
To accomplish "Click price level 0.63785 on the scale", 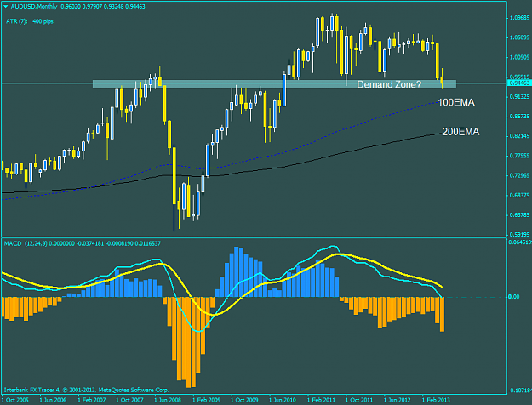I will (x=520, y=215).
